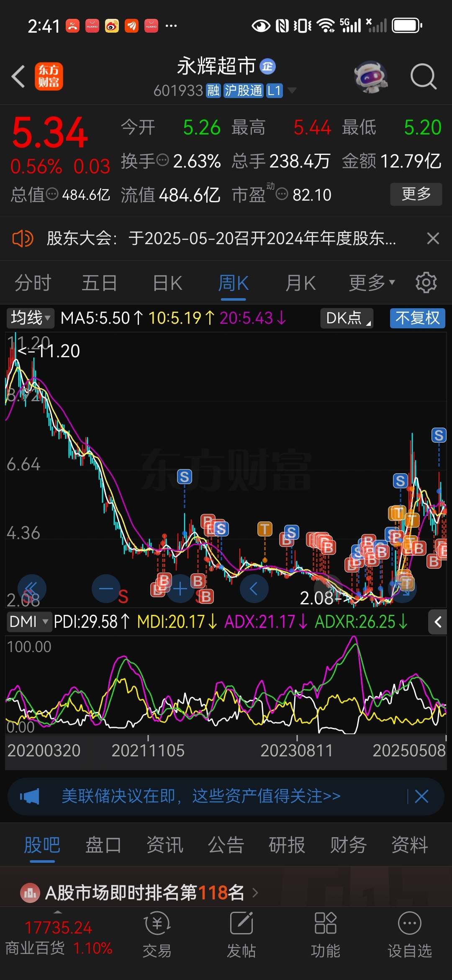Switch to 分时 chart tab
Viewport: 452px width, 980px height.
point(33,283)
